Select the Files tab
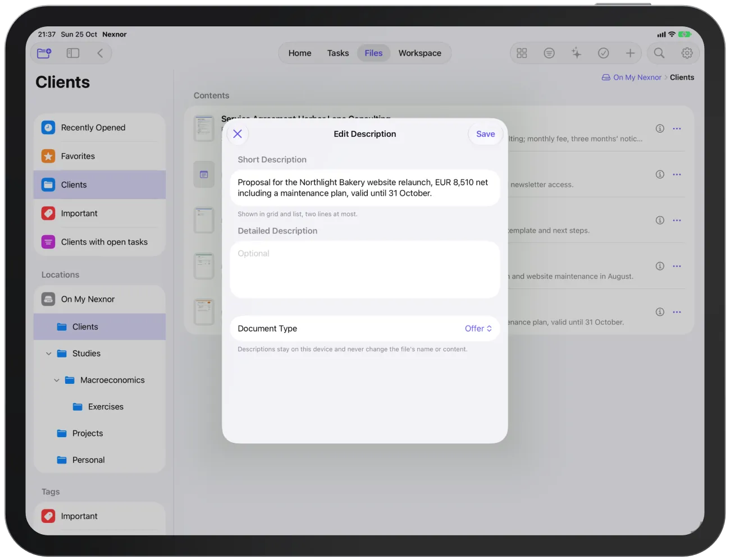 click(373, 53)
